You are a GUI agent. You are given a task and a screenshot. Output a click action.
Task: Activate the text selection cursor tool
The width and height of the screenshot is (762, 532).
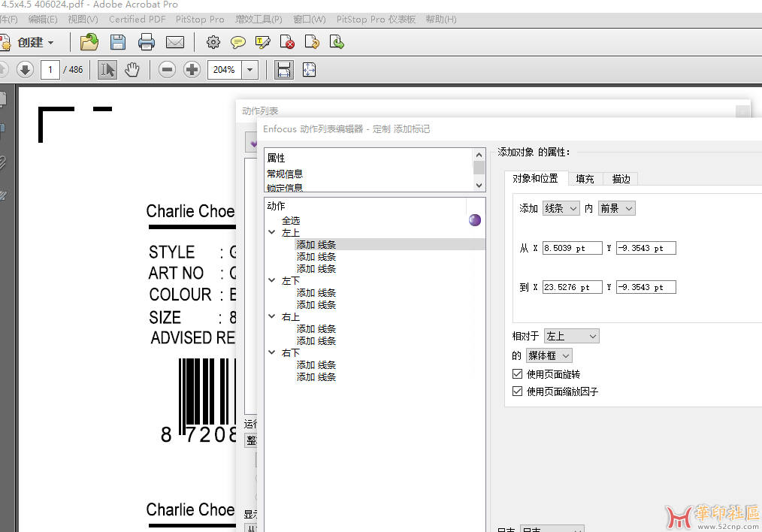pyautogui.click(x=107, y=69)
